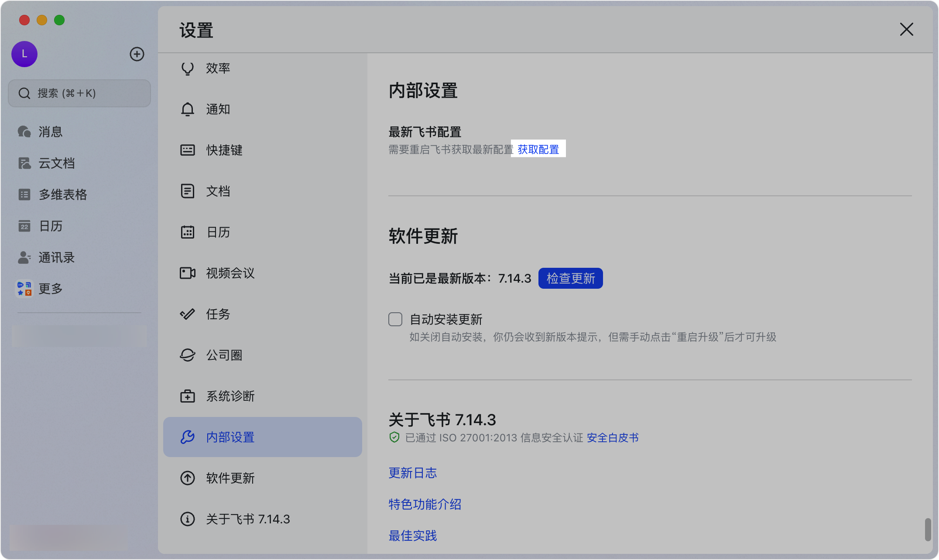
Task: Click the 快捷键 keyboard icon
Action: 188,150
